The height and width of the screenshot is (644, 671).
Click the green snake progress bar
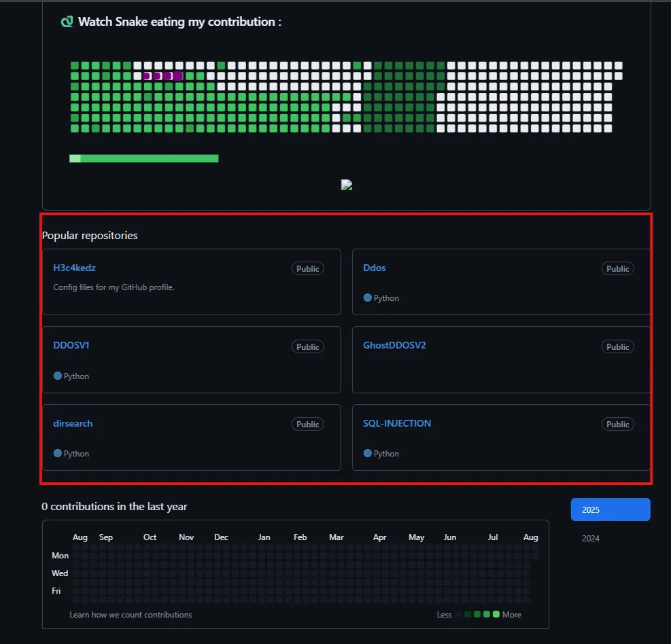(x=144, y=158)
